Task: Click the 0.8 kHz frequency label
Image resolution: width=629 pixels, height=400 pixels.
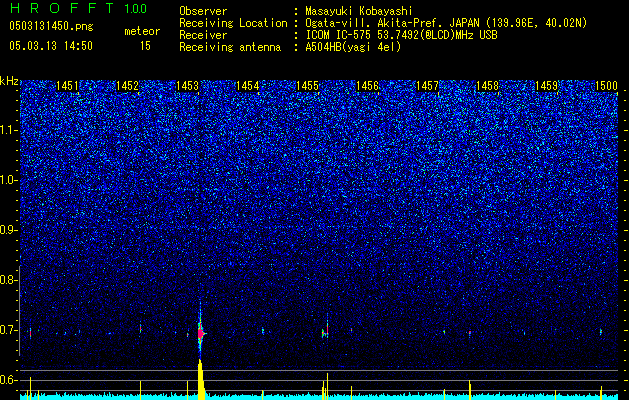Action: click(x=8, y=280)
